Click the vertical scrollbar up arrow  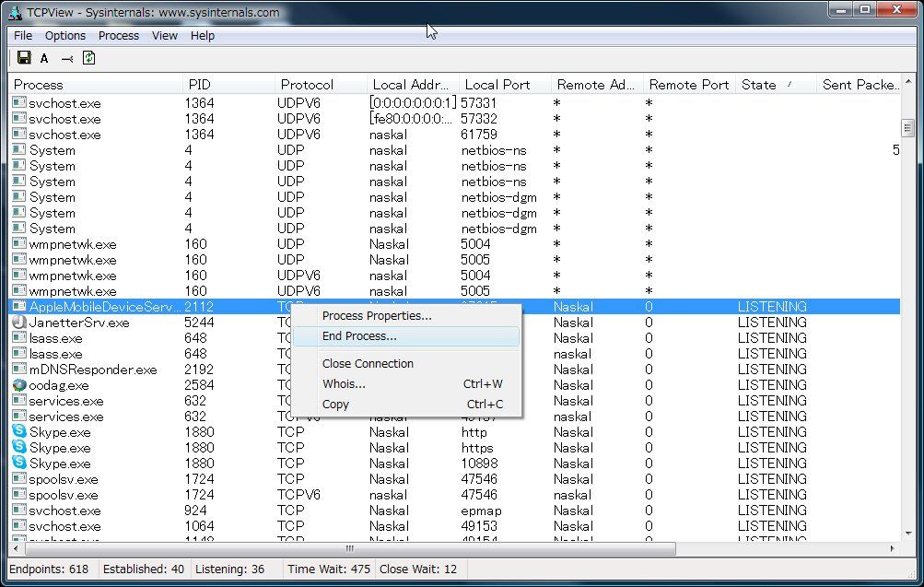pyautogui.click(x=908, y=82)
